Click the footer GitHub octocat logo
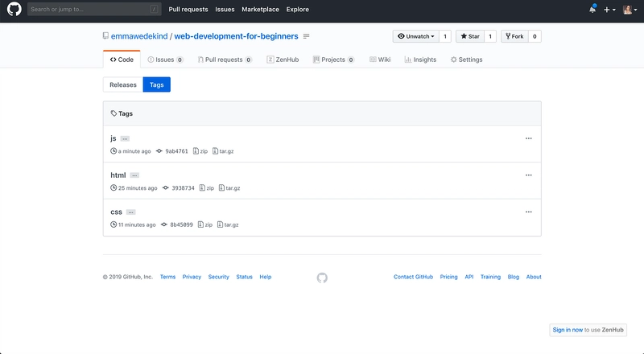This screenshot has height=354, width=644. tap(322, 278)
